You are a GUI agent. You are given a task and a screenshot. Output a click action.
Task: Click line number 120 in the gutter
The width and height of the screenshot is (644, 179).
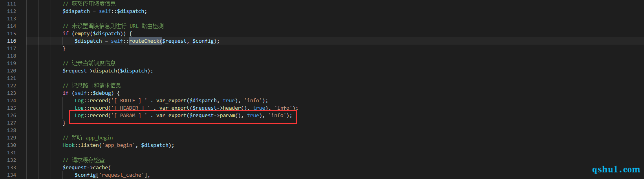[x=12, y=71]
